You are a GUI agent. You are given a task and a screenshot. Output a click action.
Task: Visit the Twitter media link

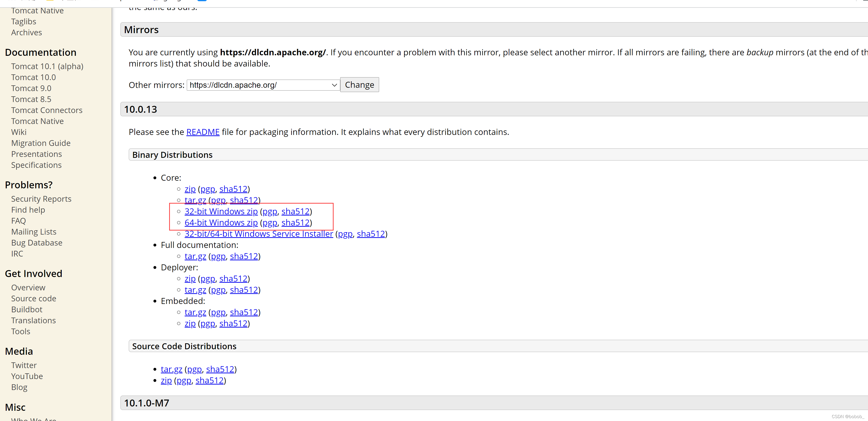(x=24, y=365)
